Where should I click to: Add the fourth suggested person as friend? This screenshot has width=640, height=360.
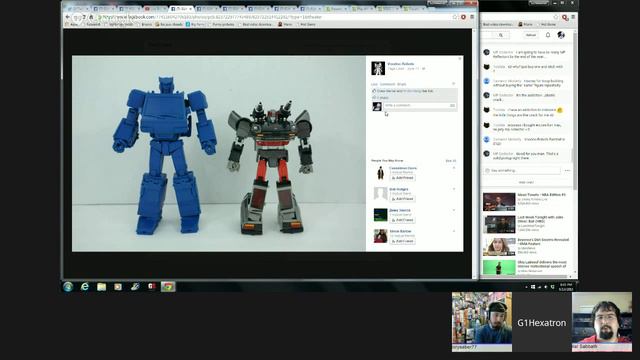402,241
